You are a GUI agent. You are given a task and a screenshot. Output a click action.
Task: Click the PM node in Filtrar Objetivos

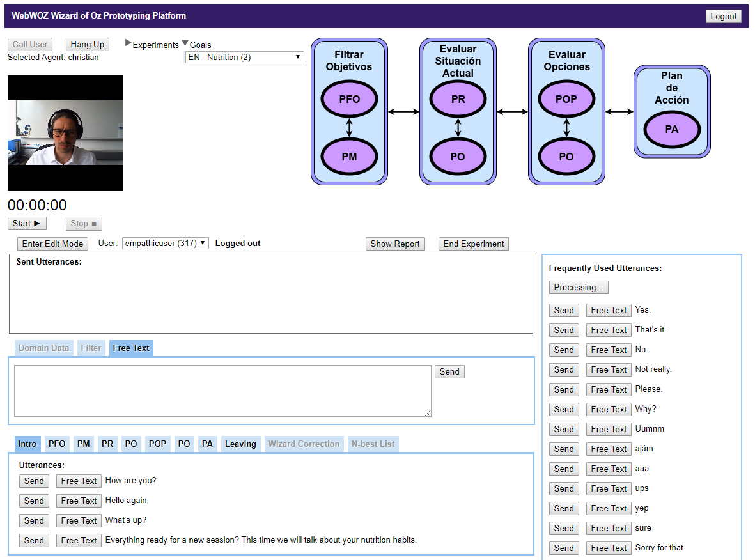(349, 157)
